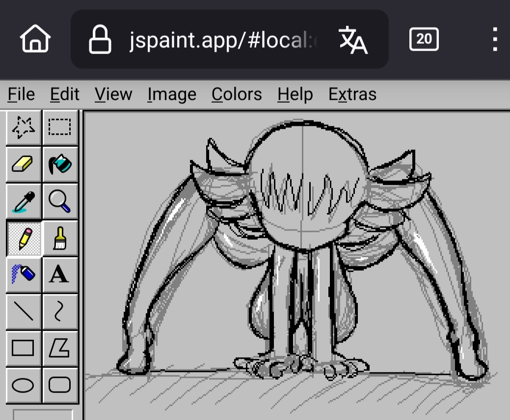Click the Pencil tool
510x420 pixels.
(x=24, y=238)
